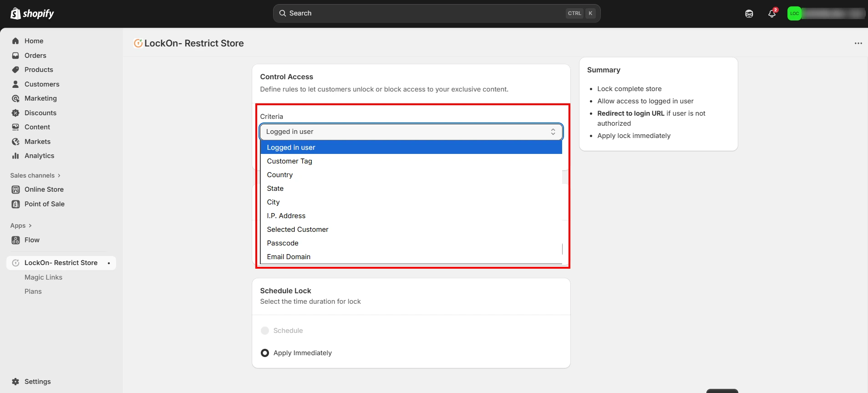Choose Customer Tag from criteria list
The image size is (868, 393).
289,161
